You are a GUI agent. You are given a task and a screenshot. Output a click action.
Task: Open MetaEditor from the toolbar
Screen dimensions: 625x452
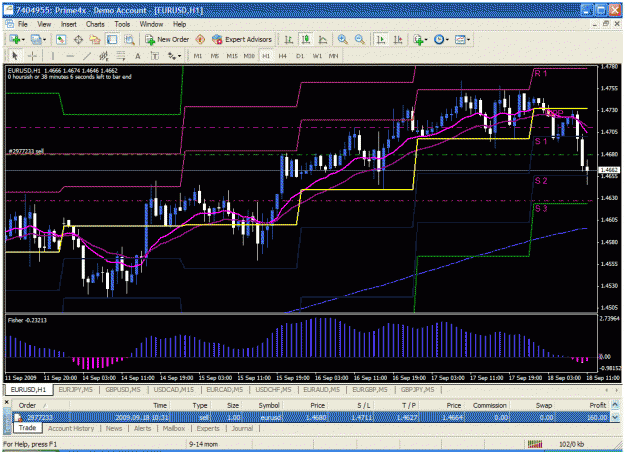tap(200, 39)
